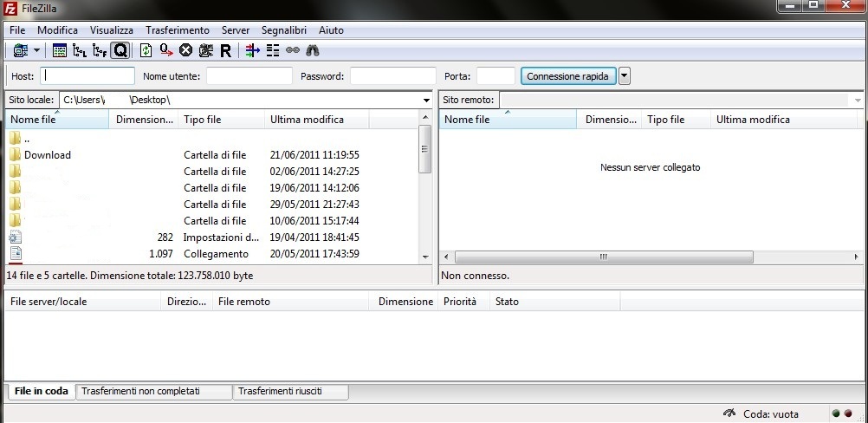868x423 pixels.
Task: Click the process queue icon
Action: pyautogui.click(x=166, y=51)
